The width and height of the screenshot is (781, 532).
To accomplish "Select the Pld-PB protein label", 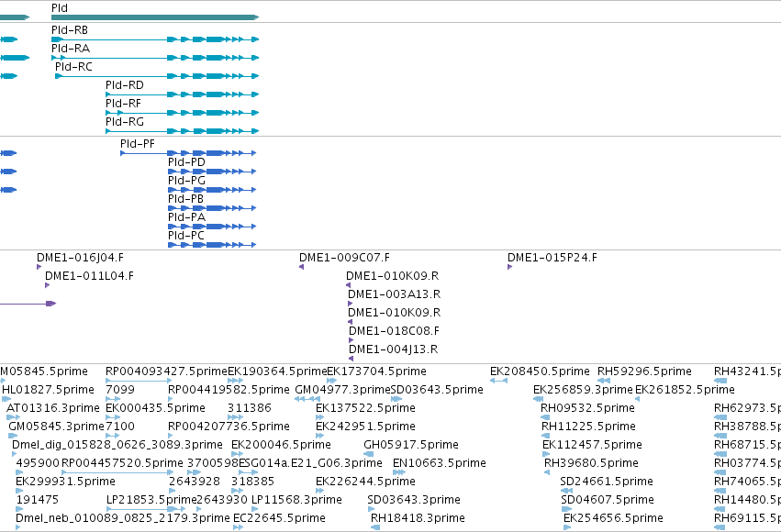I will pos(185,200).
